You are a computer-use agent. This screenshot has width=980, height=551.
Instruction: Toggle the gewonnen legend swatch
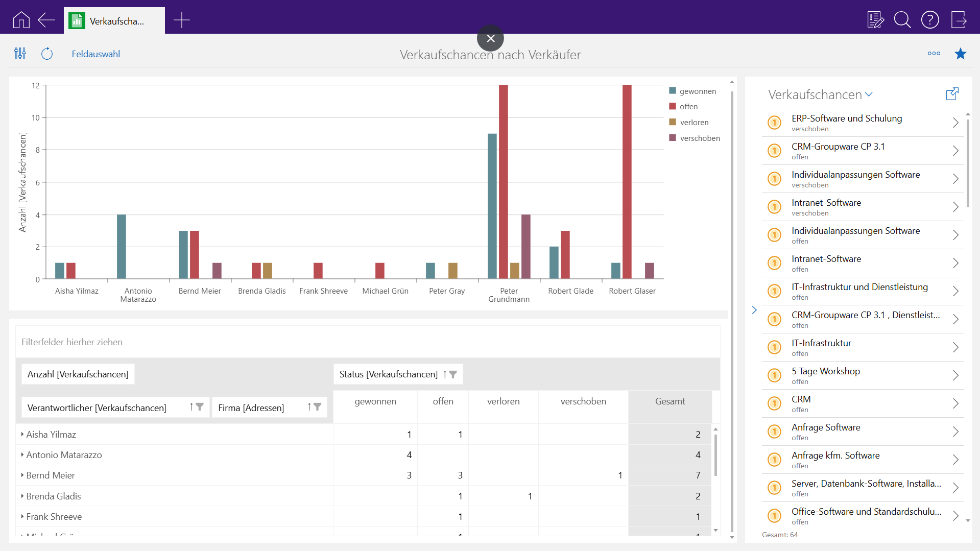click(673, 91)
